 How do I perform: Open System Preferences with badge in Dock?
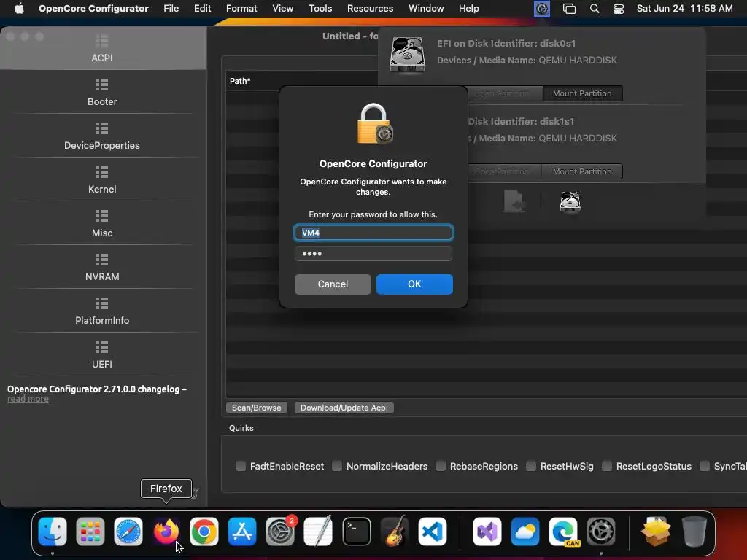click(x=280, y=531)
